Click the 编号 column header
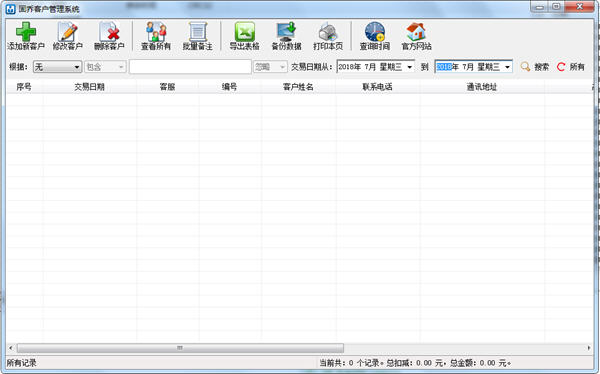Screen dimensions: 600x374 click(230, 87)
